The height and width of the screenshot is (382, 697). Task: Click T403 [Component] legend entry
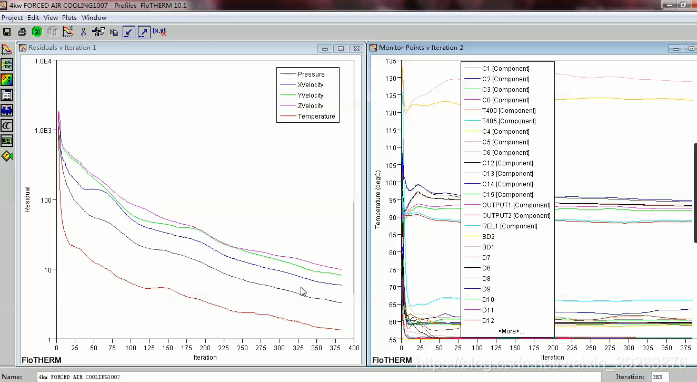(509, 111)
